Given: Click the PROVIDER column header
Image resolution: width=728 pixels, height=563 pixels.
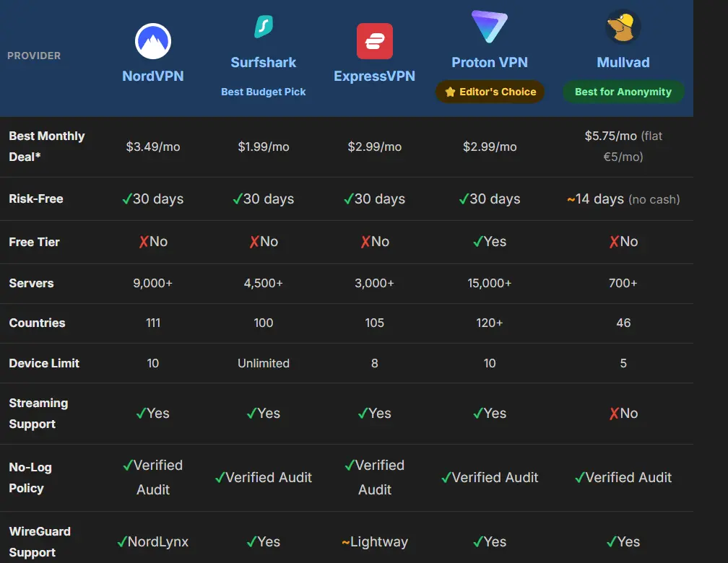Looking at the screenshot, I should [x=34, y=56].
